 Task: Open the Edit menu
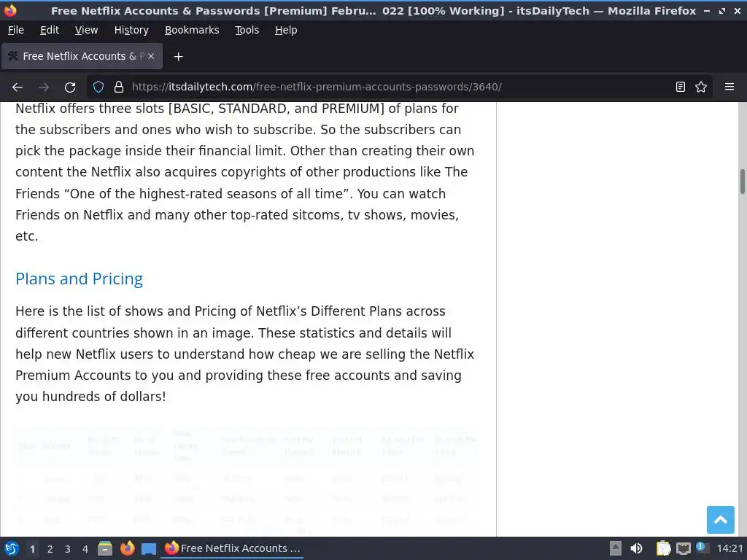tap(50, 30)
